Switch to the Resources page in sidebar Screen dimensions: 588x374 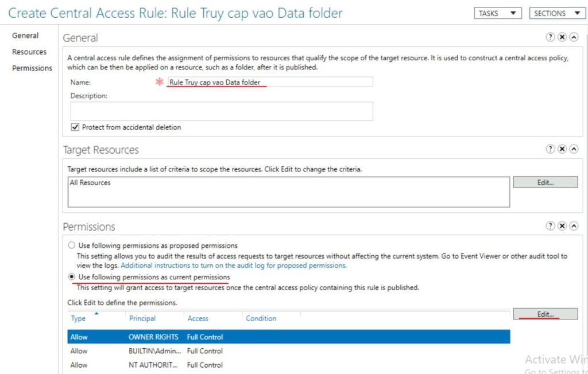click(x=29, y=52)
